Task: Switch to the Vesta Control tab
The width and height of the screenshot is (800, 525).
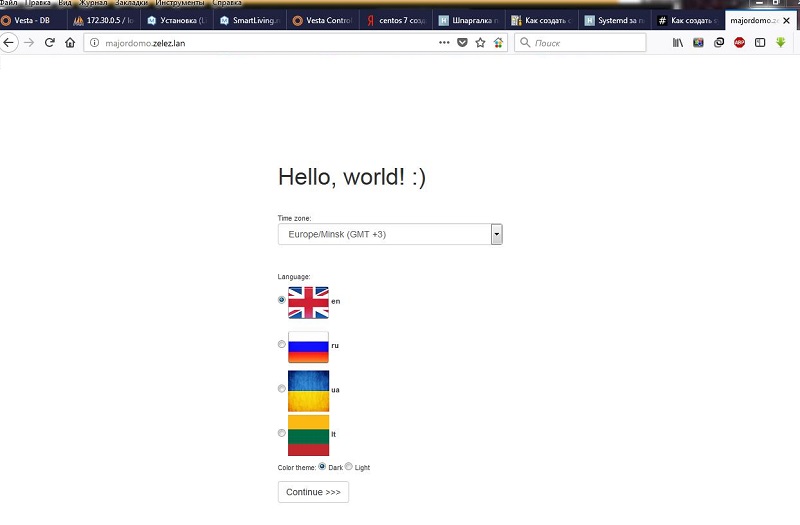Action: [323, 20]
